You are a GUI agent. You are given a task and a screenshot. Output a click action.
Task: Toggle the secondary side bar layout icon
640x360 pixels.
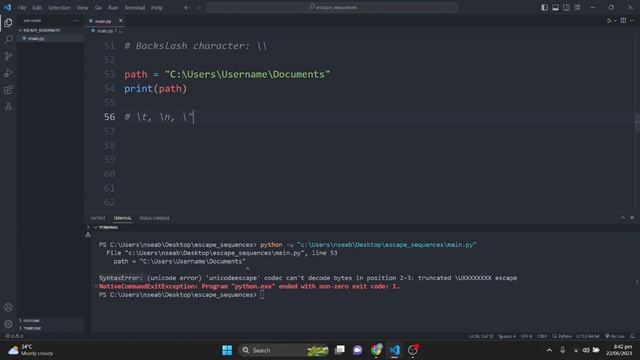[567, 7]
